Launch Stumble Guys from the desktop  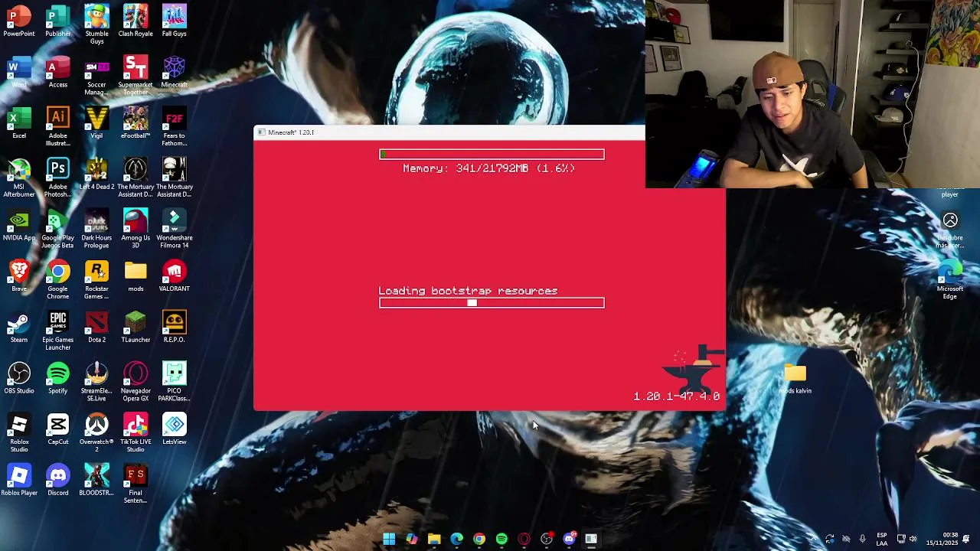pos(96,24)
